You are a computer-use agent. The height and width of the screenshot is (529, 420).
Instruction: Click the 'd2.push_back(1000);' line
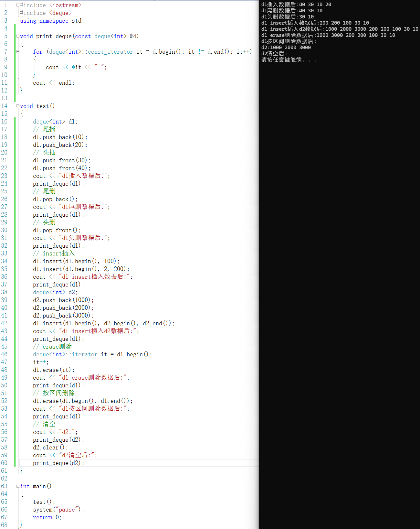63,300
